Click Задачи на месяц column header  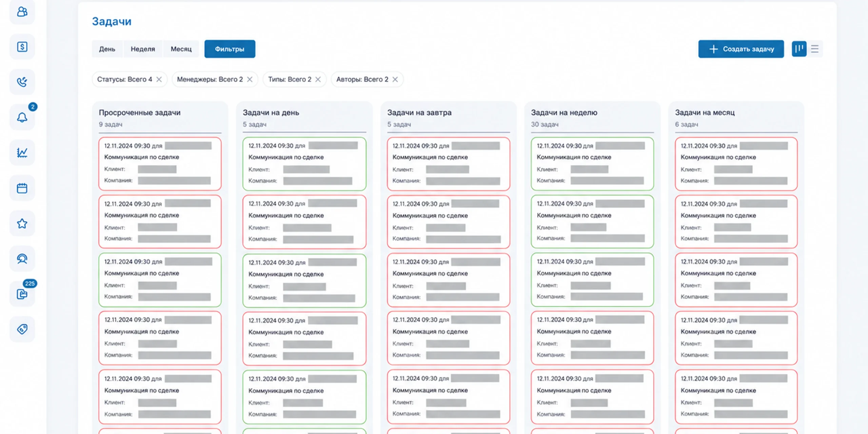[x=705, y=113]
